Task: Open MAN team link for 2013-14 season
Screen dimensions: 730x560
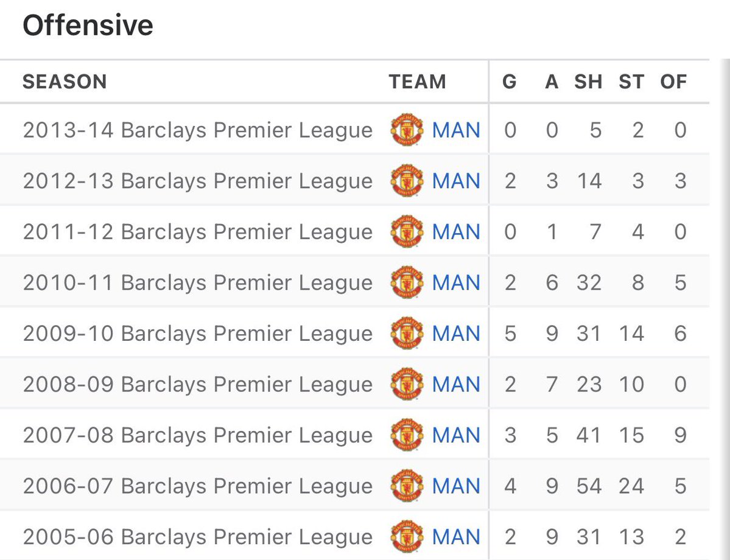Action: pyautogui.click(x=456, y=130)
